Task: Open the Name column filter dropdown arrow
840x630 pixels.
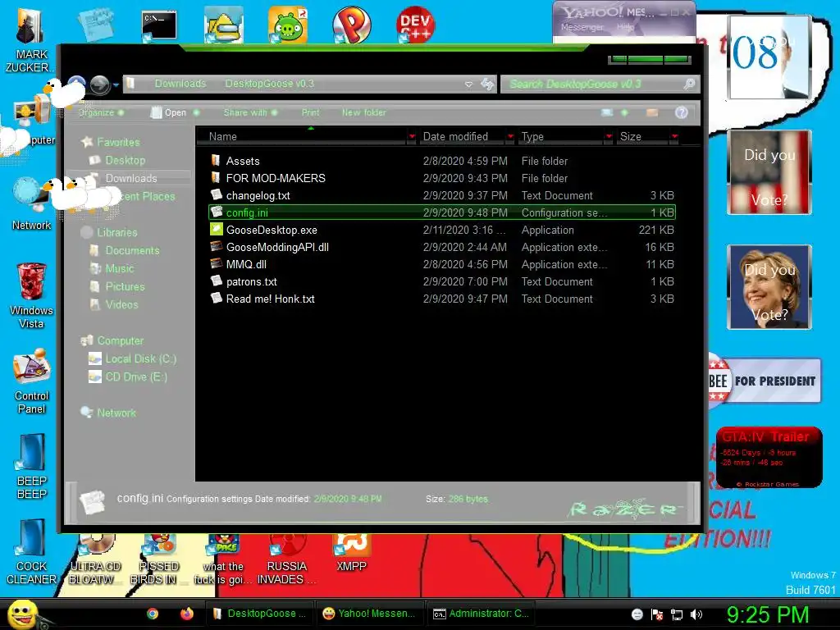Action: [412, 137]
